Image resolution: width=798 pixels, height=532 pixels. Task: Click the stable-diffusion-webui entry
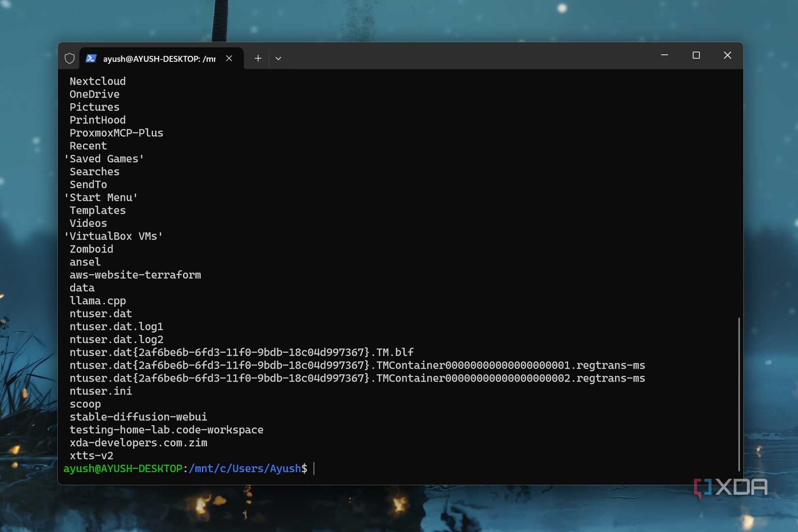point(138,417)
